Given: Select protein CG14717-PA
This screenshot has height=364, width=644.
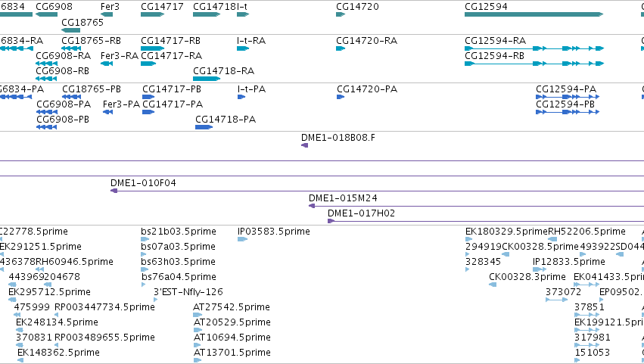Looking at the screenshot, I should pyautogui.click(x=173, y=104).
